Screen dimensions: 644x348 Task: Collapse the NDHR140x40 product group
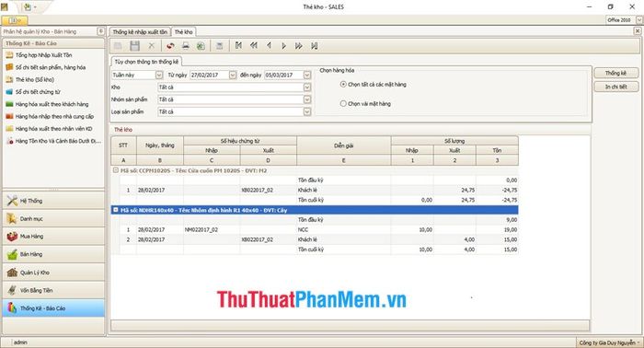coord(116,210)
